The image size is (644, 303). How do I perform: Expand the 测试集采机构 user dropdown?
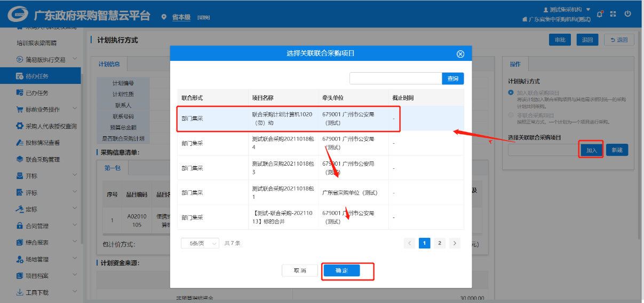[x=567, y=10]
